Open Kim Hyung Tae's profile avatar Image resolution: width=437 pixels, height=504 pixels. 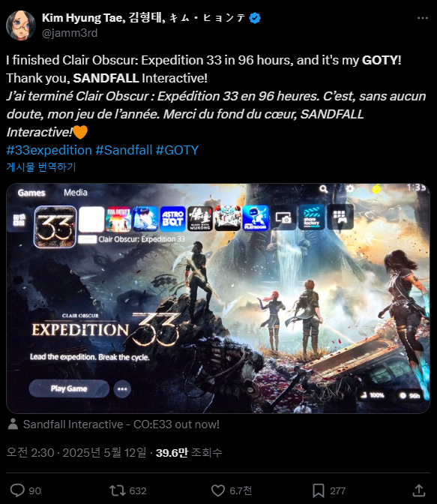point(21,25)
